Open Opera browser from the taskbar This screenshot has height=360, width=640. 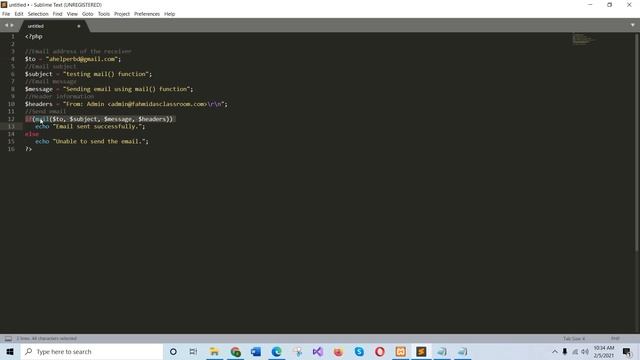tap(380, 351)
